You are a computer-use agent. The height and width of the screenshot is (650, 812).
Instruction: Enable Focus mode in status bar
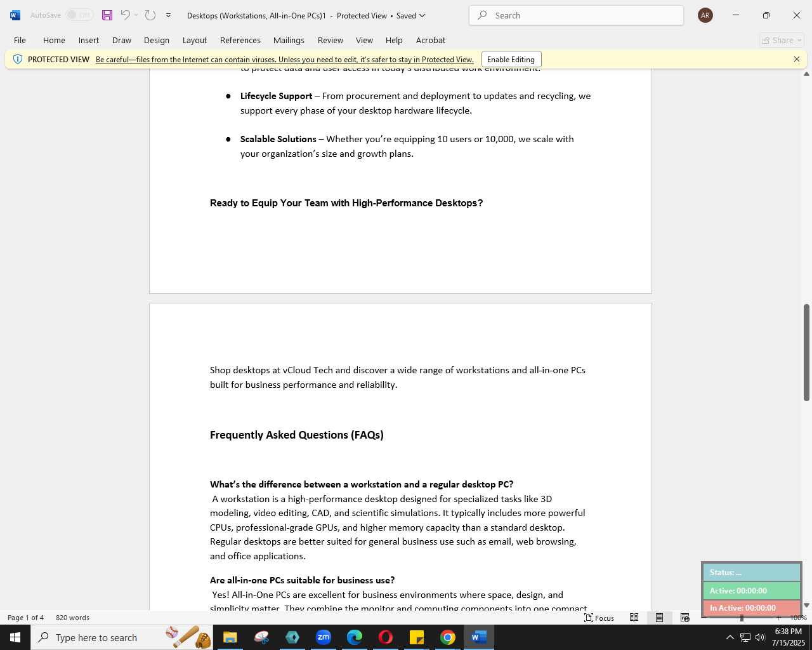(x=599, y=618)
